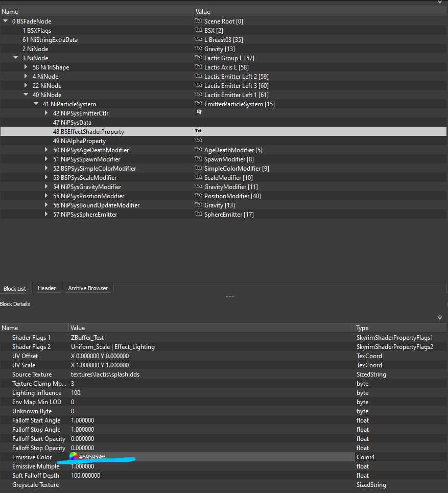The image size is (448, 493).
Task: Click the Txt icon next to BSX [2]
Action: point(198,30)
